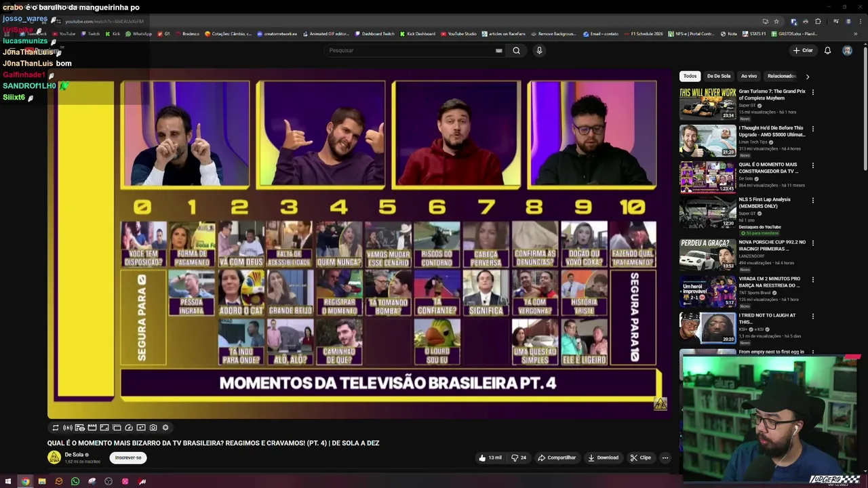Open options for the I TRIED NOT TO LAUGH video
This screenshot has height=488, width=868.
point(812,316)
